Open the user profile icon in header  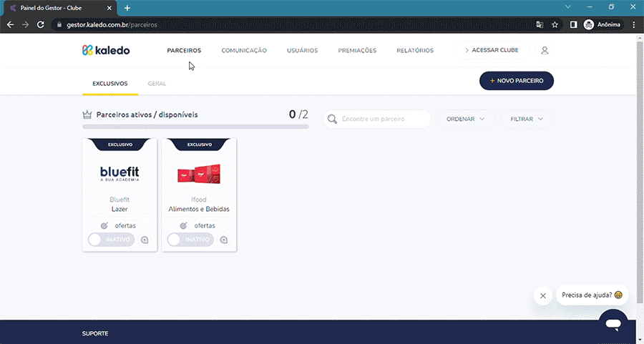tap(545, 51)
